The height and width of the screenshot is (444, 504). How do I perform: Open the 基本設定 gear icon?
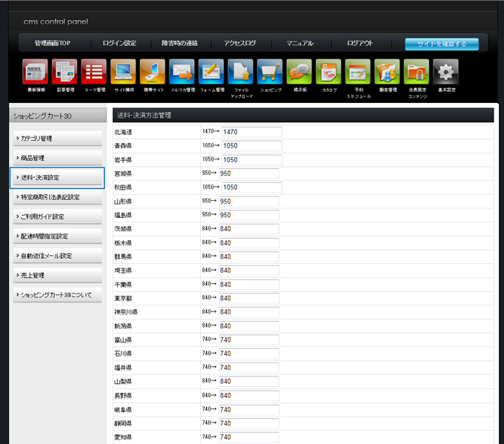(446, 72)
